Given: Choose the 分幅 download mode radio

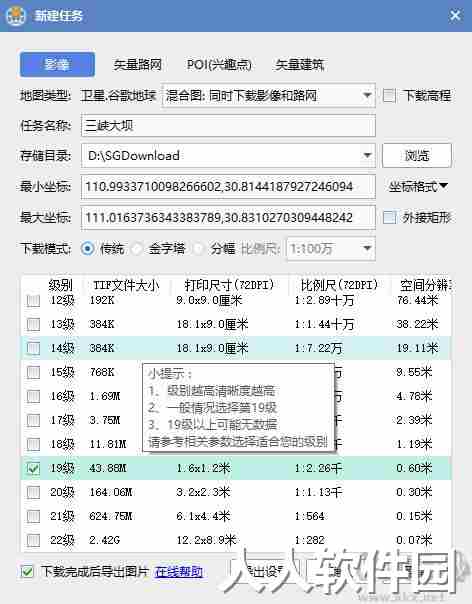Looking at the screenshot, I should (x=198, y=248).
